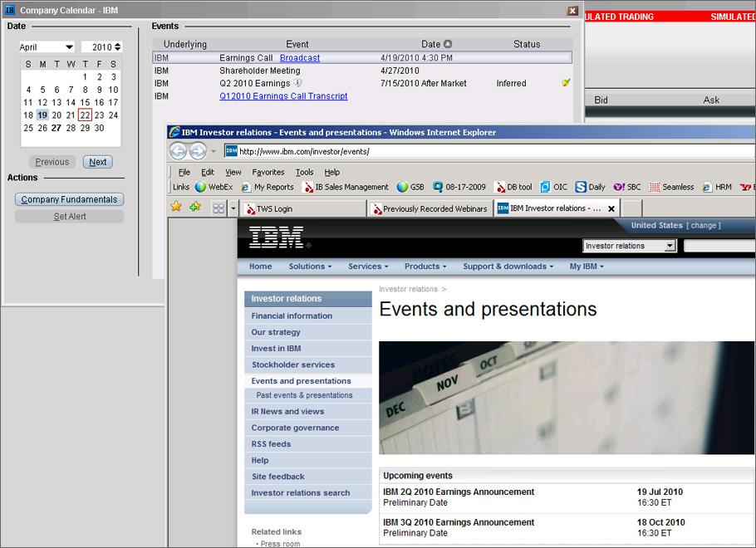Click the IBM logo on the webpage
The width and height of the screenshot is (756, 548).
(277, 237)
